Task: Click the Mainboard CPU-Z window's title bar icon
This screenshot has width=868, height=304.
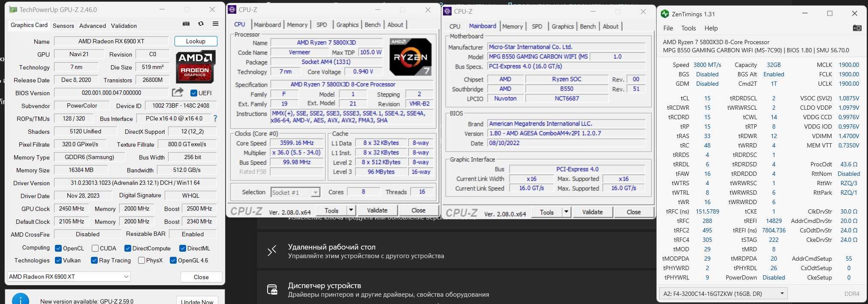Action: click(447, 11)
